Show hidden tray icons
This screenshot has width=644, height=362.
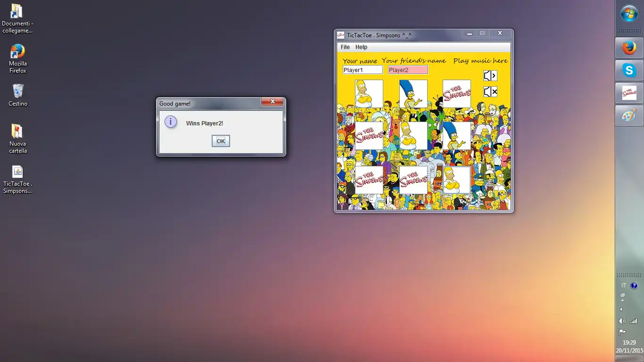(621, 310)
